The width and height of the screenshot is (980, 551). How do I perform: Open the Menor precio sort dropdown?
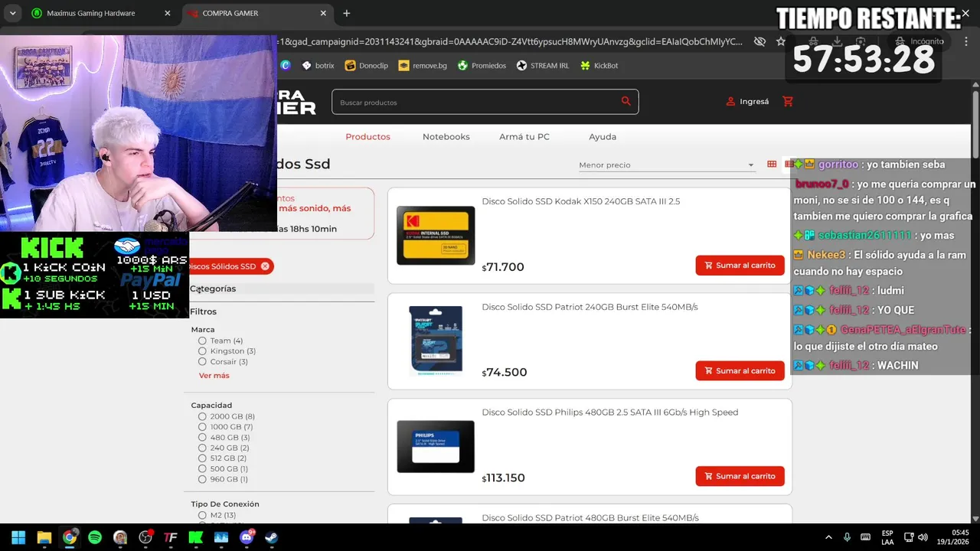click(666, 165)
